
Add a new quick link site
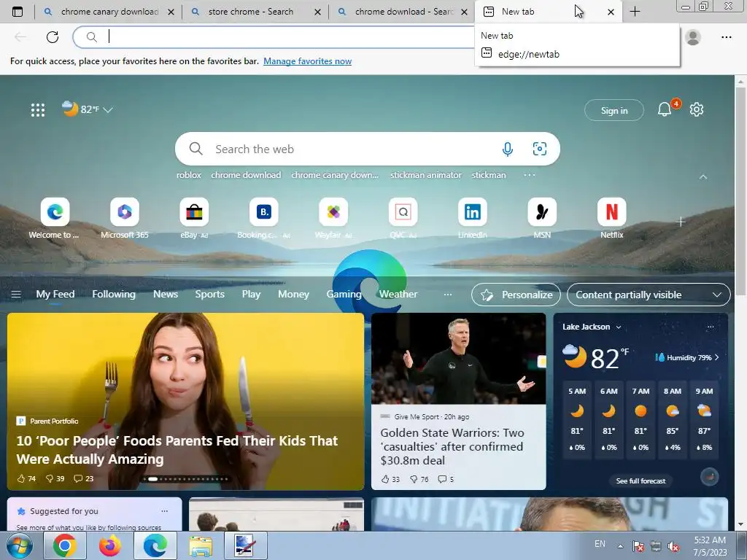[x=681, y=222]
